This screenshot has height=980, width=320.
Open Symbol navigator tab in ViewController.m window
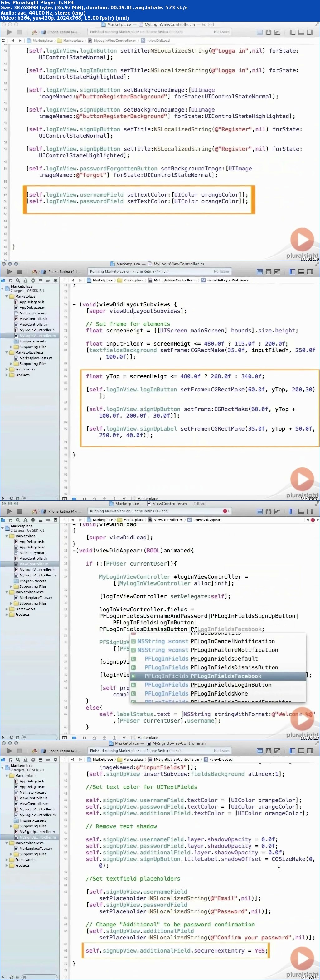click(10, 520)
